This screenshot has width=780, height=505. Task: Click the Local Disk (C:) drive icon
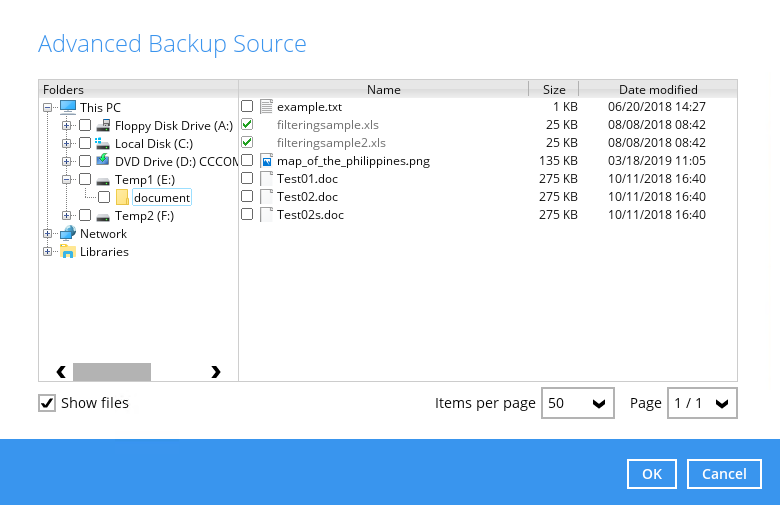coord(102,143)
